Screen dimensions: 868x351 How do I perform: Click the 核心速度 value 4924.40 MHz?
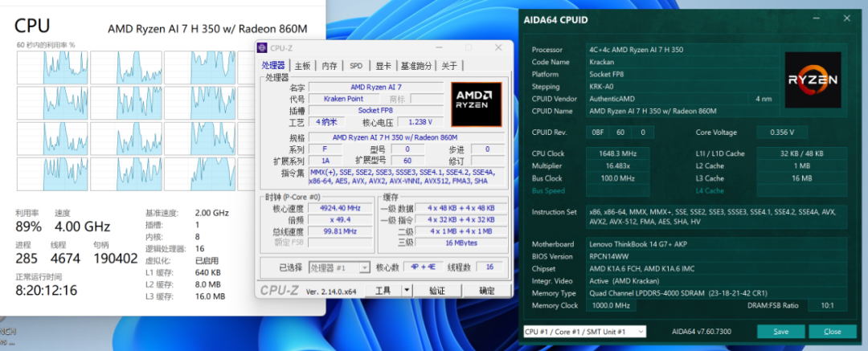coord(340,208)
